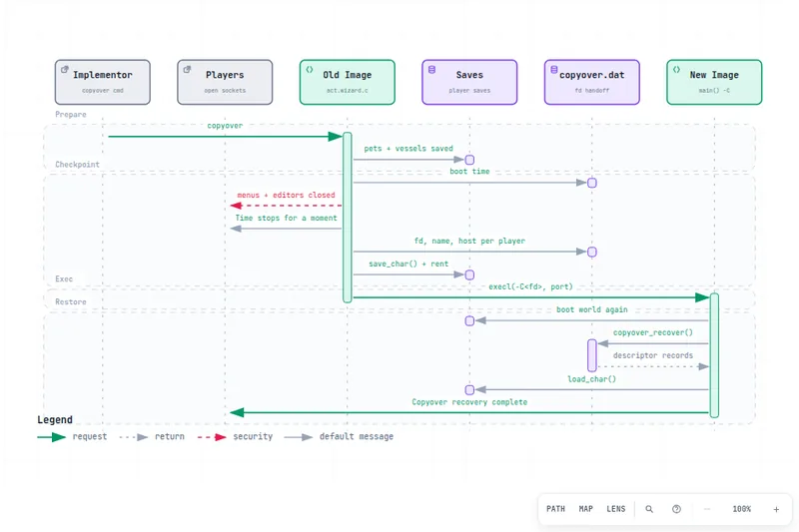Click the 'open sockets' subtitle under Players
The image size is (799, 532).
coord(225,90)
